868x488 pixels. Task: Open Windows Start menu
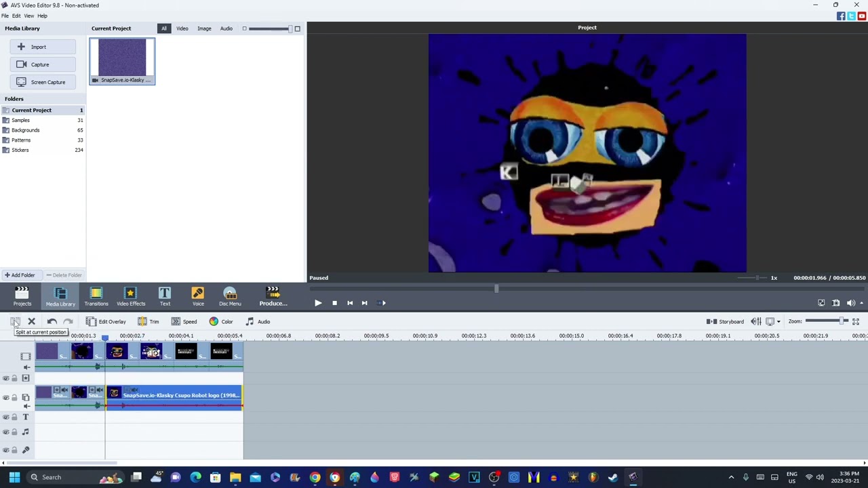click(14, 477)
